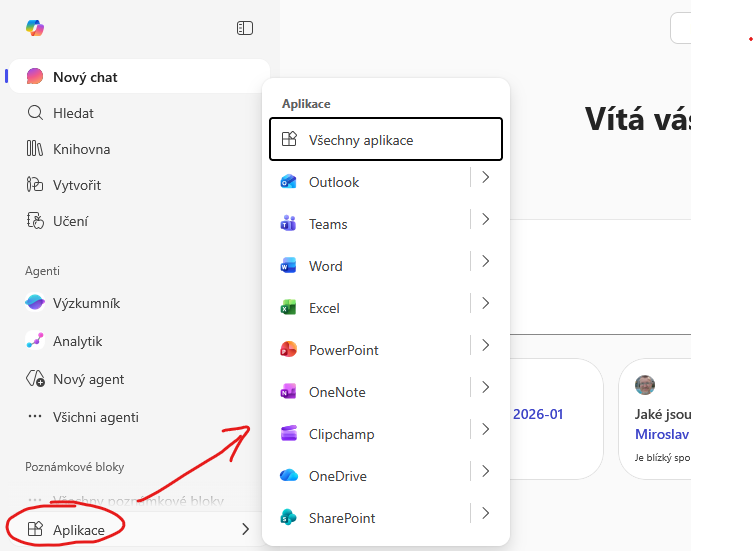Viewport: 753px width, 551px height.
Task: Open the Teams app icon
Action: [289, 224]
